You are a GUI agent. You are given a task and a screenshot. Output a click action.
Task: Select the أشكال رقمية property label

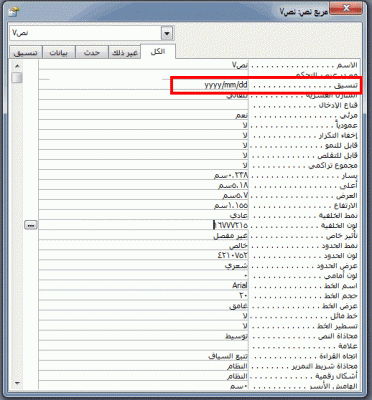[x=336, y=376]
